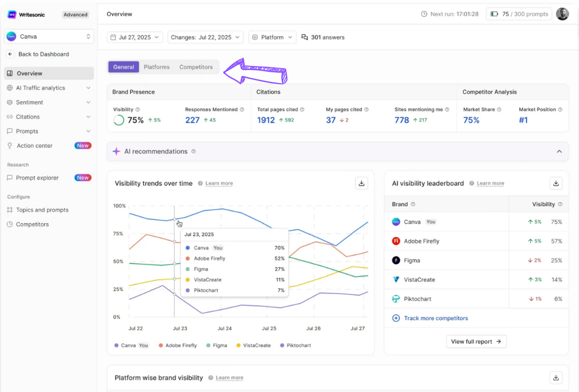Image resolution: width=579 pixels, height=392 pixels.
Task: Switch to the Platforms tab
Action: coord(157,67)
